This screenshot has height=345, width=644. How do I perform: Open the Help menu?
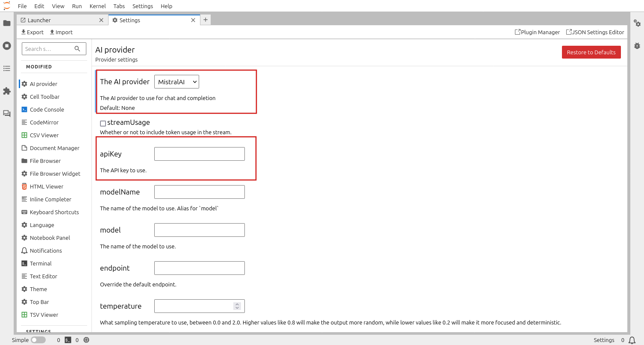coord(167,6)
